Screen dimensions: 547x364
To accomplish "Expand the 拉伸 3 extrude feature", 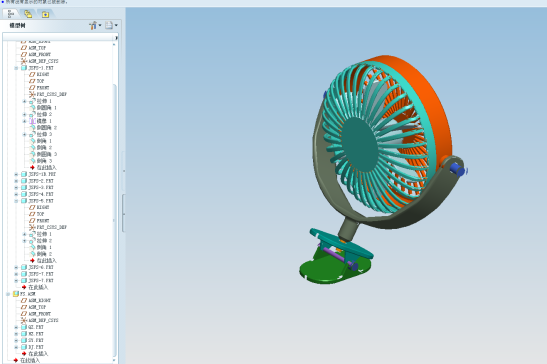I will point(24,134).
